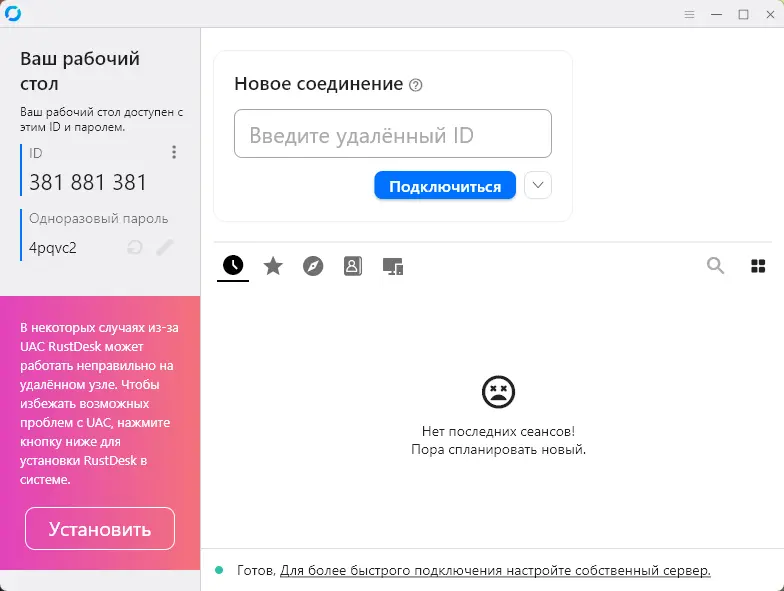
Task: Open the discovered compass tab
Action: (x=313, y=266)
